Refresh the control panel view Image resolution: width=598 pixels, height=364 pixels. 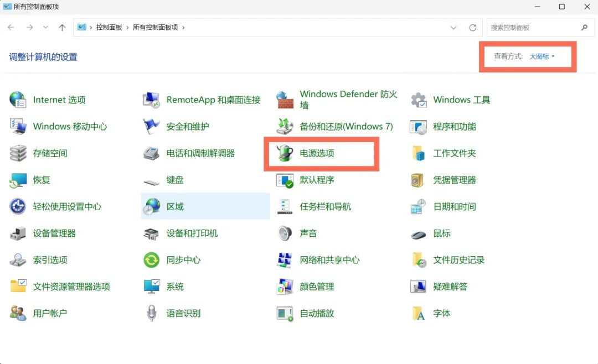(472, 28)
